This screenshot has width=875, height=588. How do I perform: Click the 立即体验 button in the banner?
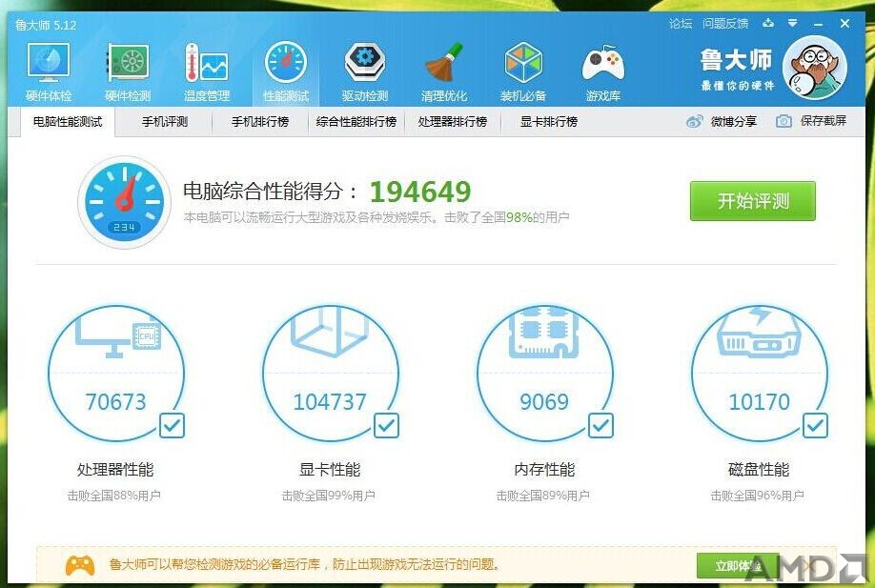pyautogui.click(x=738, y=566)
